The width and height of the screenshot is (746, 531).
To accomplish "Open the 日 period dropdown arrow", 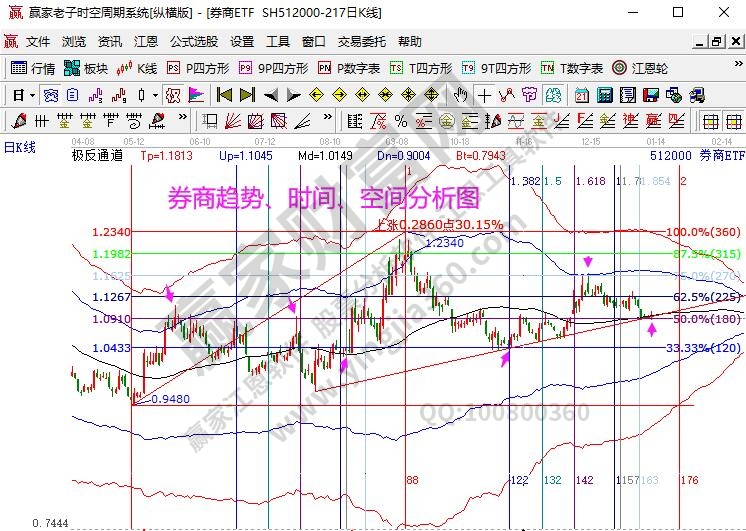I will (32, 95).
